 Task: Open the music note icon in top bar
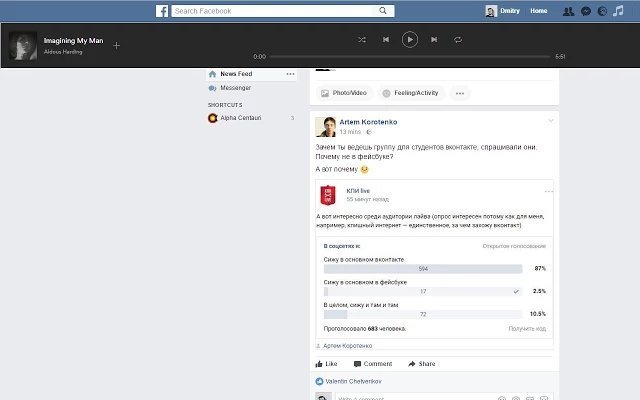[617, 11]
